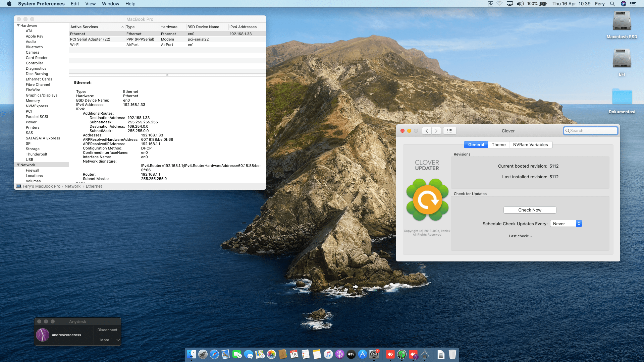This screenshot has width=644, height=362.
Task: Switch to the NVRam Variables tab
Action: point(530,144)
